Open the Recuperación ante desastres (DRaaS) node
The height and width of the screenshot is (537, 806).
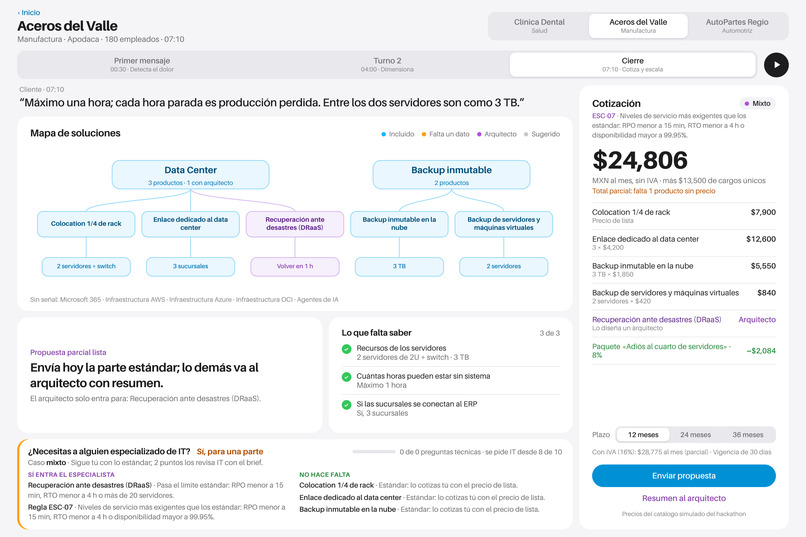coord(295,224)
